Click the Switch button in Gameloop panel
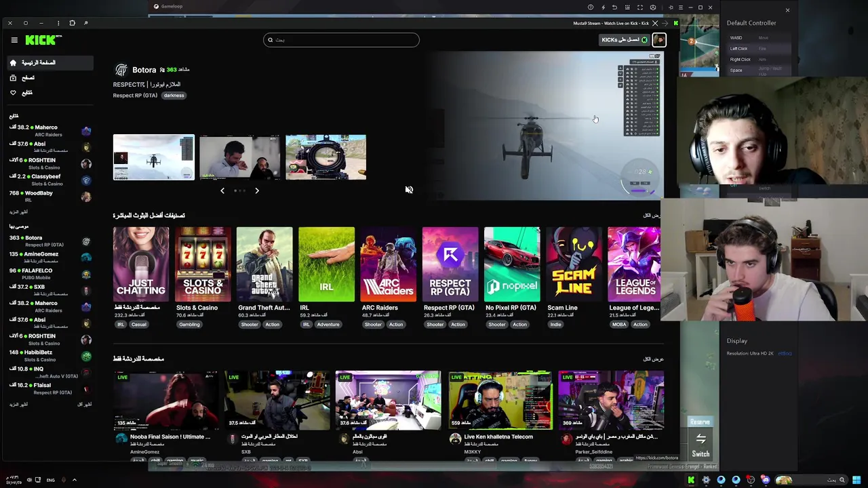The height and width of the screenshot is (488, 868). pos(701,446)
